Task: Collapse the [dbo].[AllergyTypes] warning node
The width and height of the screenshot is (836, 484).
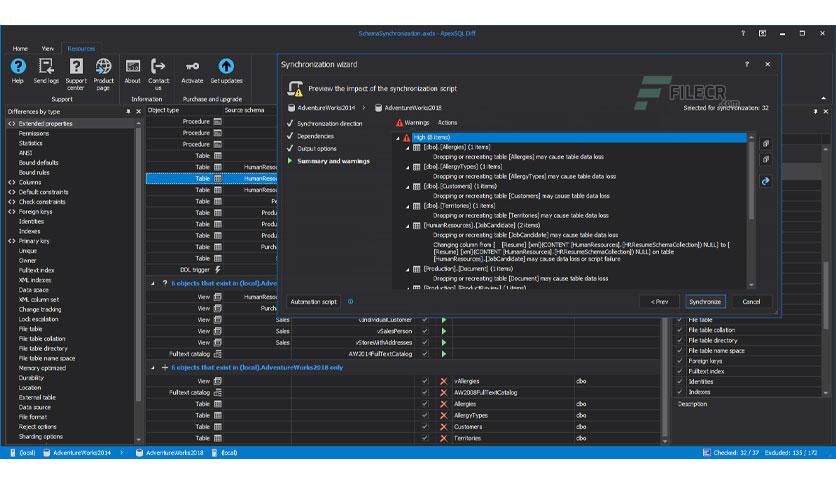Action: coord(408,167)
